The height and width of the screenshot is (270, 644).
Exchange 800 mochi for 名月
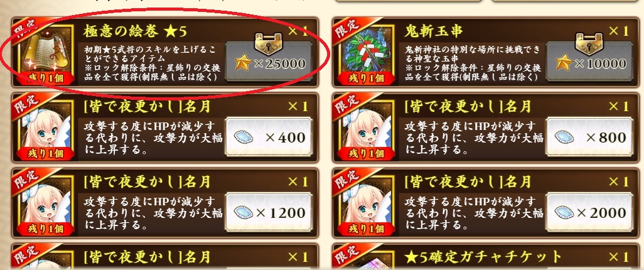point(589,137)
